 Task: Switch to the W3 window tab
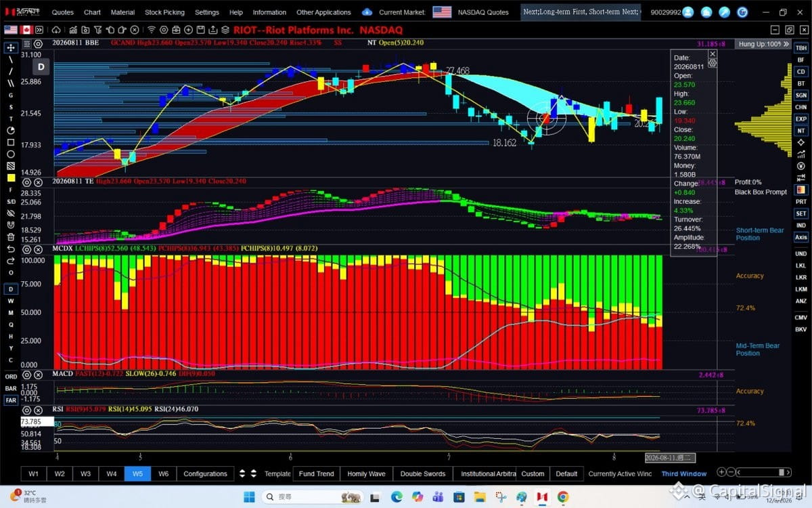click(x=85, y=473)
